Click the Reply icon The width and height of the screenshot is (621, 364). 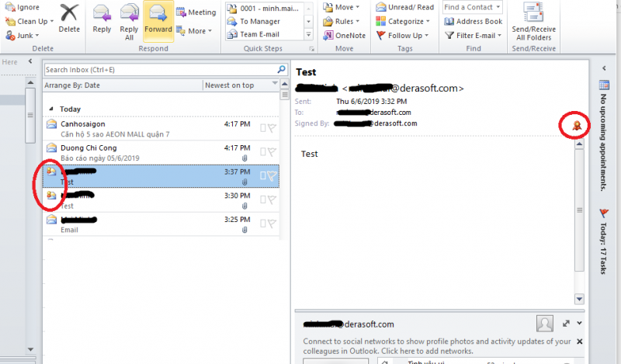coord(102,19)
